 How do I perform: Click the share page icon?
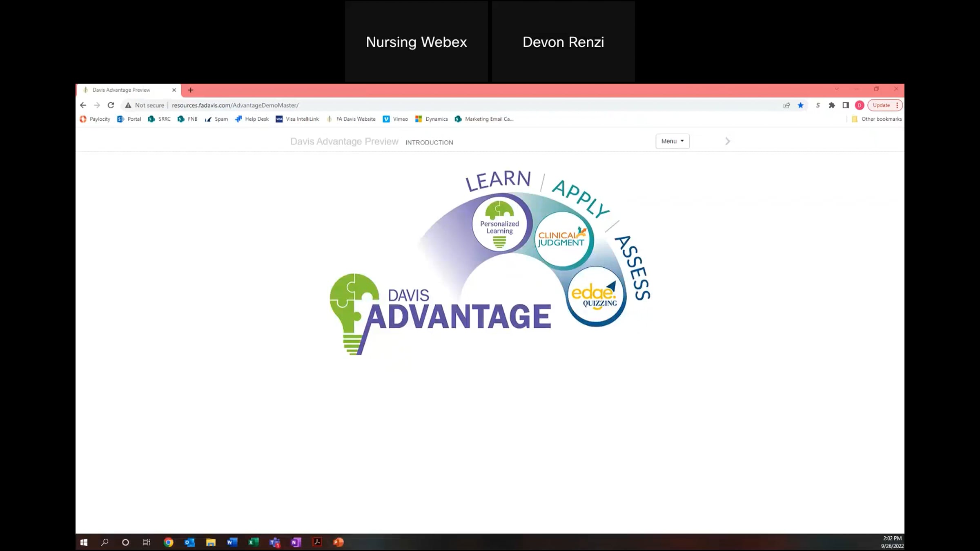(786, 105)
